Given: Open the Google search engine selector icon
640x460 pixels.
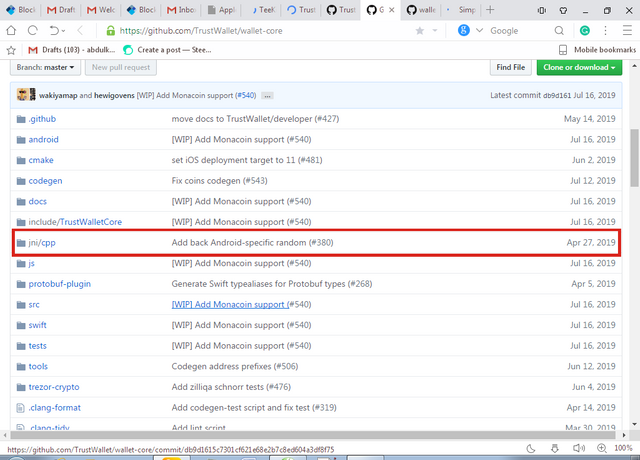Looking at the screenshot, I should (464, 30).
